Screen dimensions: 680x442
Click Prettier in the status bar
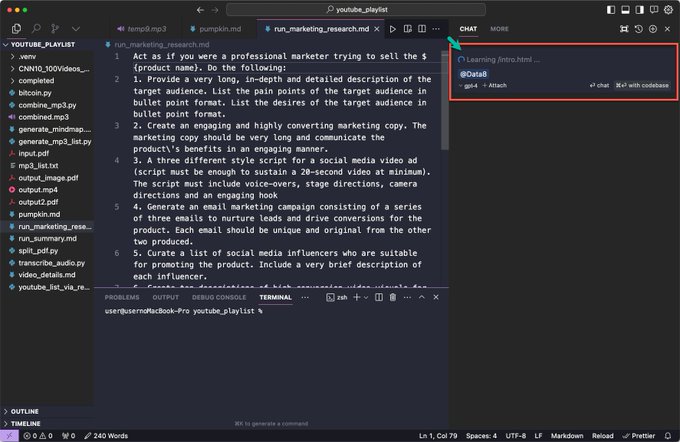tap(638, 436)
